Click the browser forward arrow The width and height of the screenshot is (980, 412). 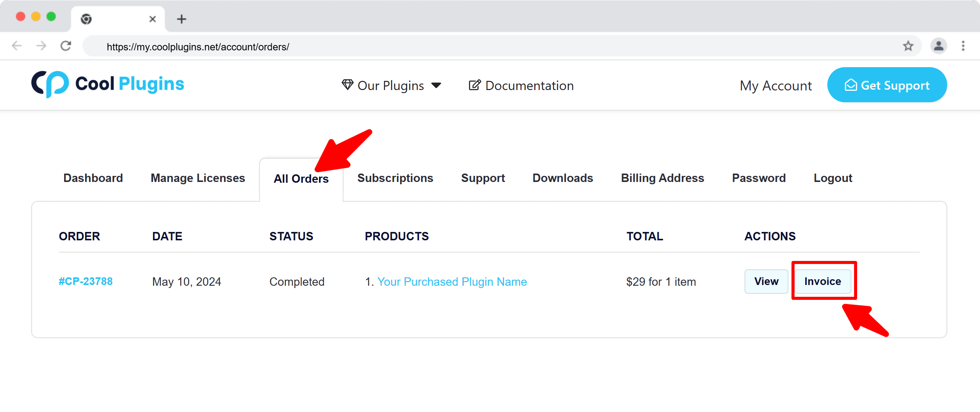[x=41, y=46]
